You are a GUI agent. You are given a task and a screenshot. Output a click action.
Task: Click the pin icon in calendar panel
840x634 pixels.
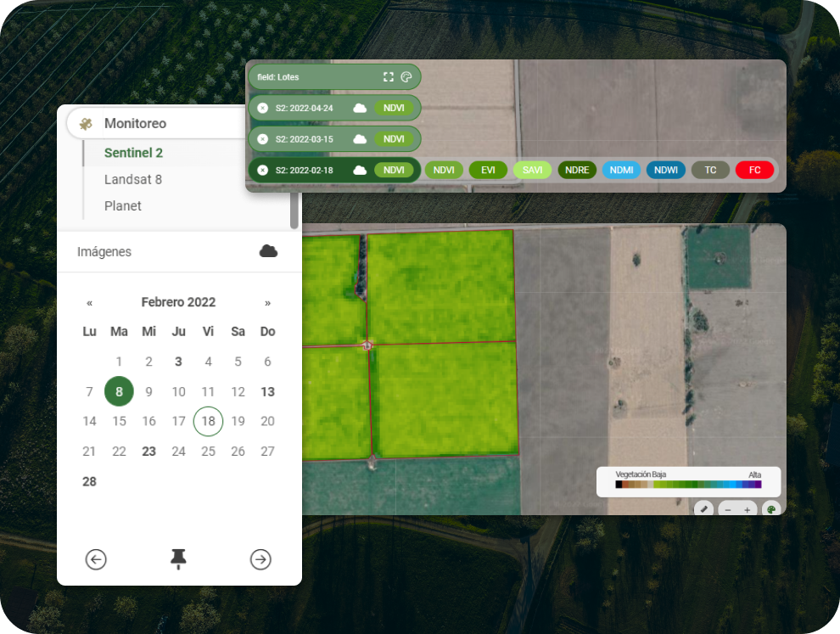tap(178, 559)
